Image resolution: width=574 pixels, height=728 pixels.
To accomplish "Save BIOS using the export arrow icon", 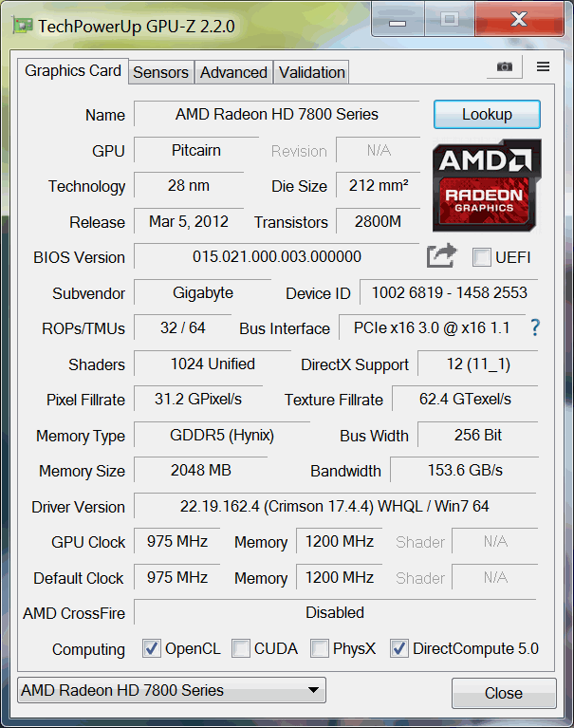I will [x=441, y=256].
